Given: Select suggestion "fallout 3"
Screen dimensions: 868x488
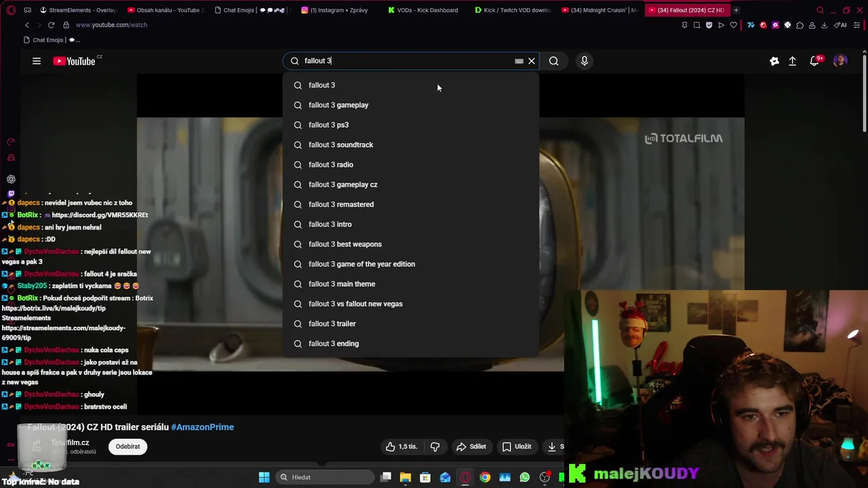Looking at the screenshot, I should [411, 85].
